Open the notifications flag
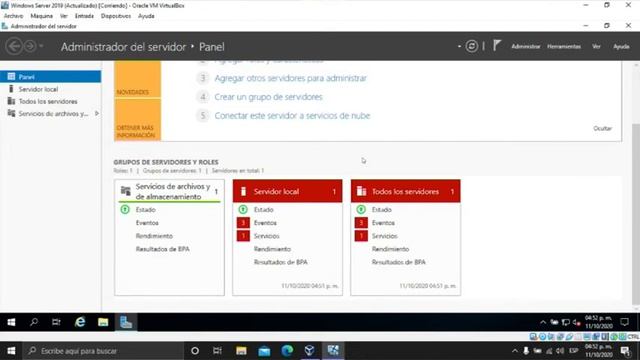This screenshot has height=360, width=640. click(496, 45)
